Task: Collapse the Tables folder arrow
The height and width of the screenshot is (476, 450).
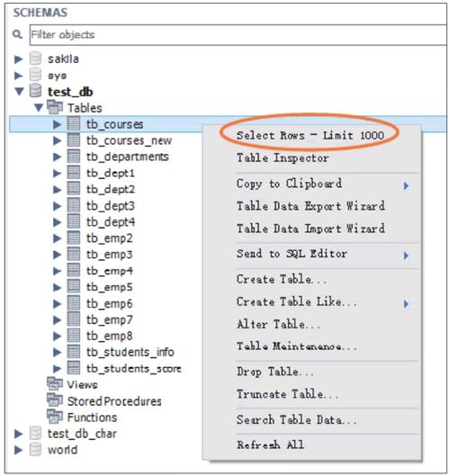Action: click(x=39, y=107)
